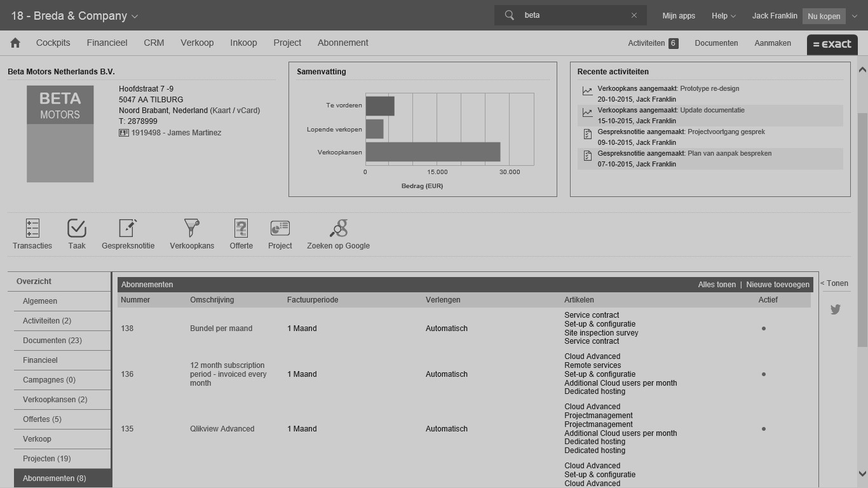
Task: Click the page scrollbar down arrow
Action: point(862,473)
